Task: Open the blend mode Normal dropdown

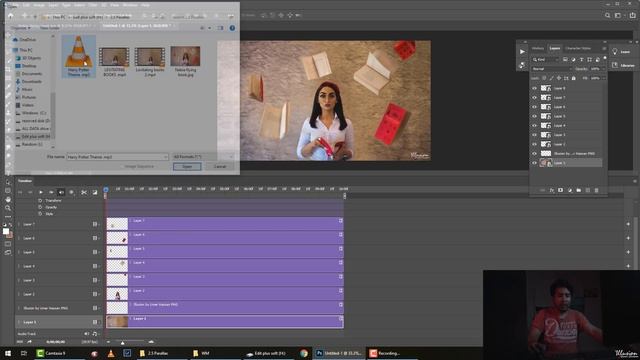Action: (x=551, y=69)
